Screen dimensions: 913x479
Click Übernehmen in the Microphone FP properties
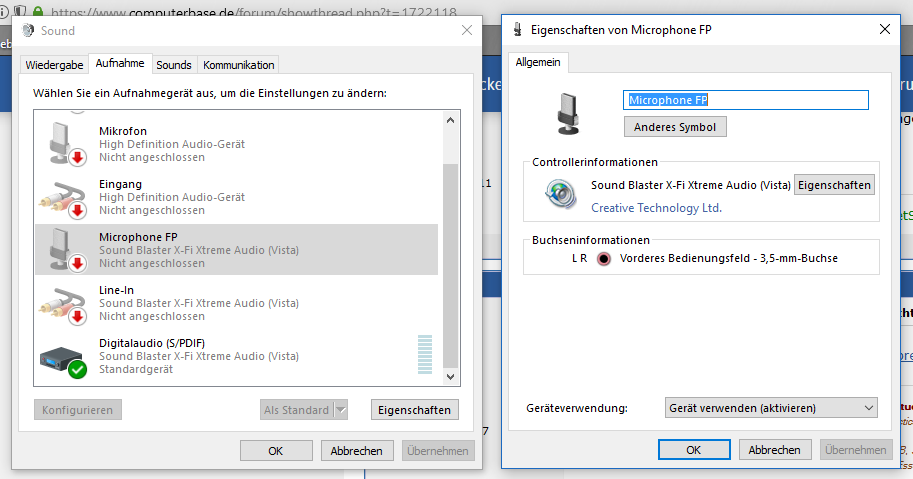point(856,450)
